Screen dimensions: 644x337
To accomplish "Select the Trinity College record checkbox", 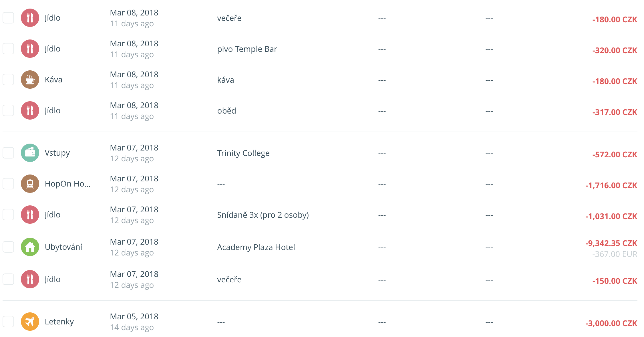I will tap(8, 153).
